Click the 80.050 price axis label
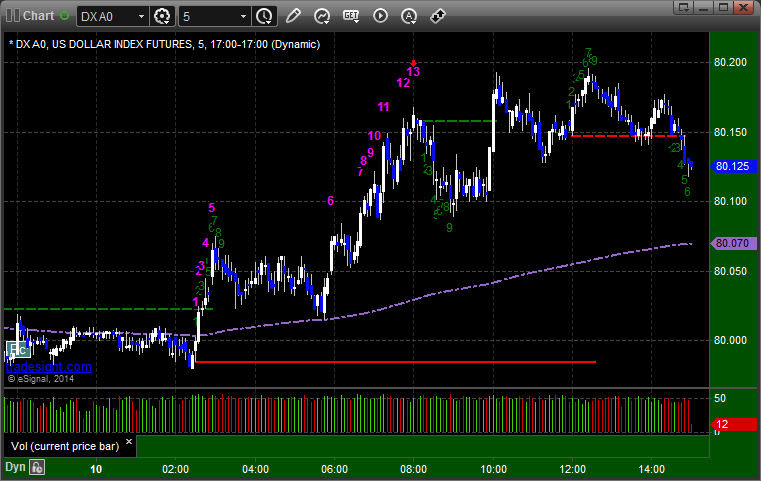761x481 pixels. pyautogui.click(x=730, y=271)
